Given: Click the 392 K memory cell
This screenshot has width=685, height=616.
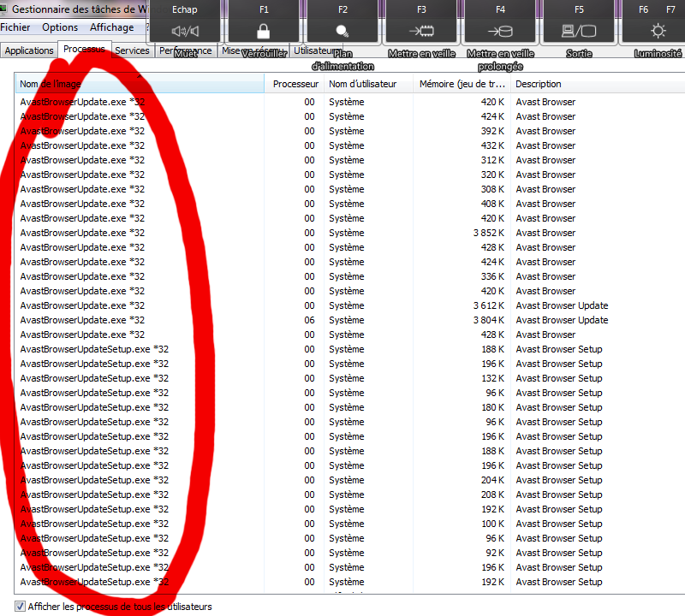Looking at the screenshot, I should [492, 131].
